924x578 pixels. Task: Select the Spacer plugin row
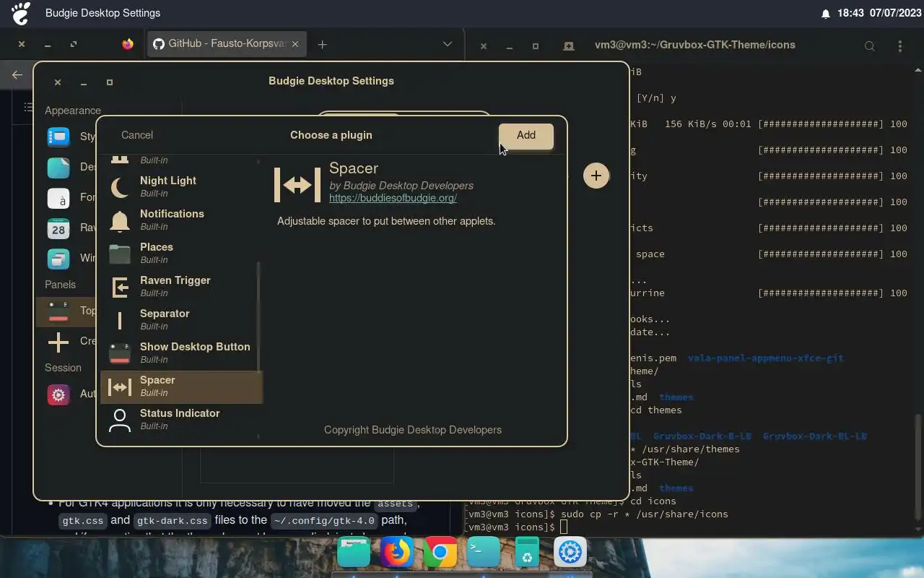click(181, 387)
